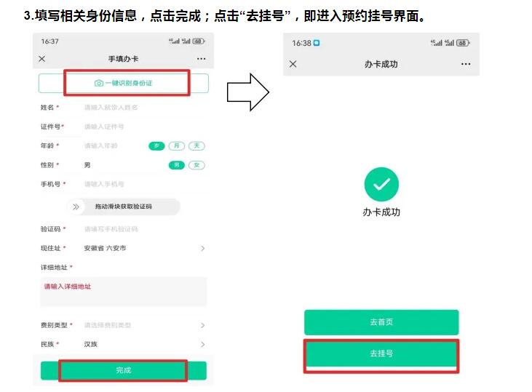Click the 姓名 input field
Viewport: 532px width, 392px height.
[144, 108]
